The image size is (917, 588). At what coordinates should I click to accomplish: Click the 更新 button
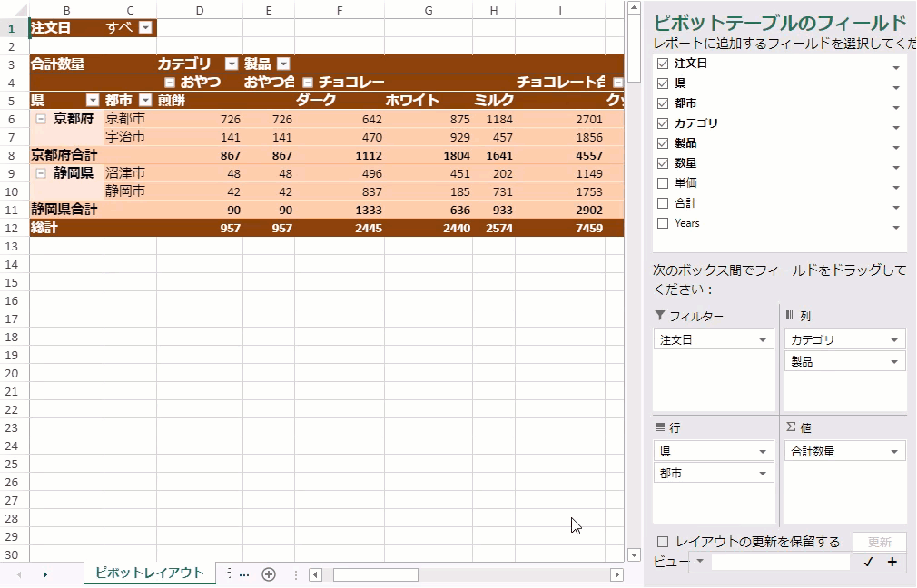(879, 542)
